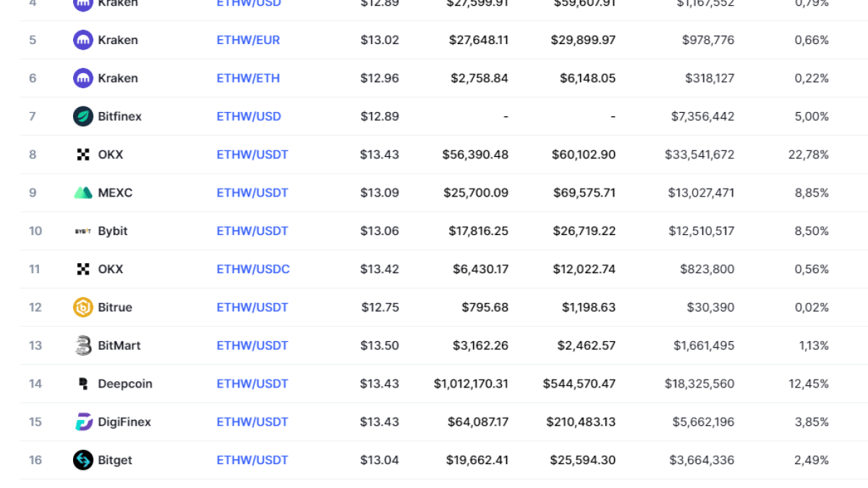Click the Kraken logo in row 5
The height and width of the screenshot is (488, 868).
(x=83, y=40)
